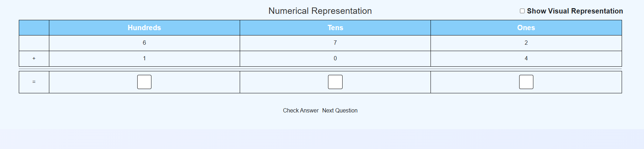Click the Hundreds answer input box
This screenshot has height=149, width=644.
144,82
